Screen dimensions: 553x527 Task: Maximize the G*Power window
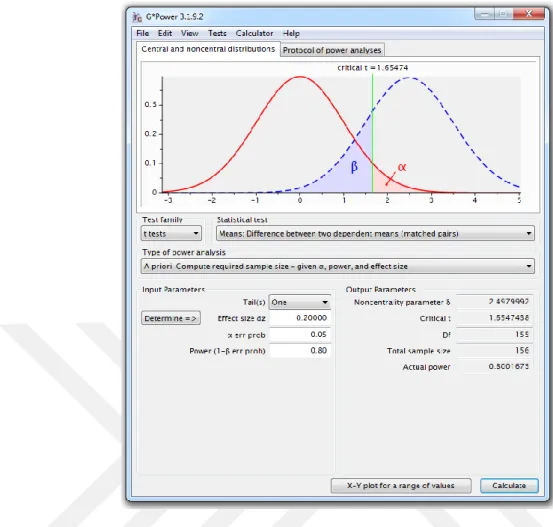(x=503, y=14)
